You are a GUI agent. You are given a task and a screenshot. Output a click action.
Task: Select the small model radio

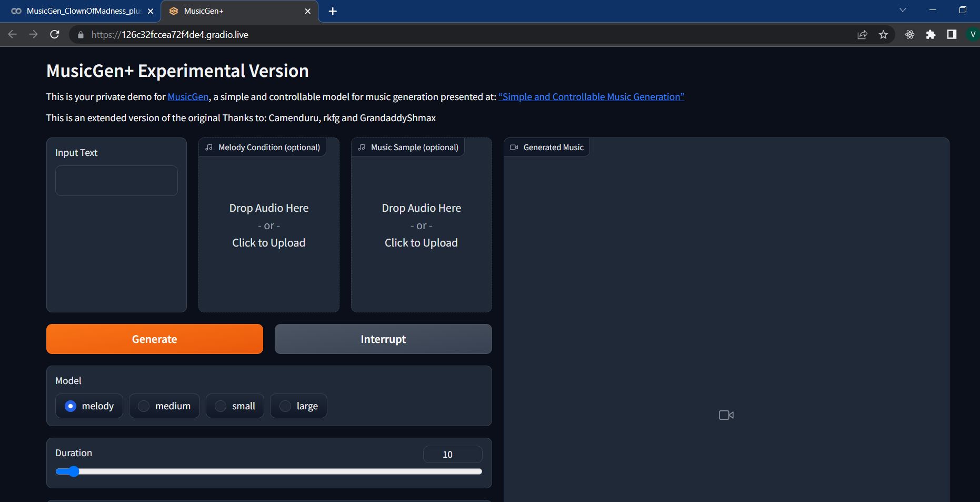click(221, 406)
